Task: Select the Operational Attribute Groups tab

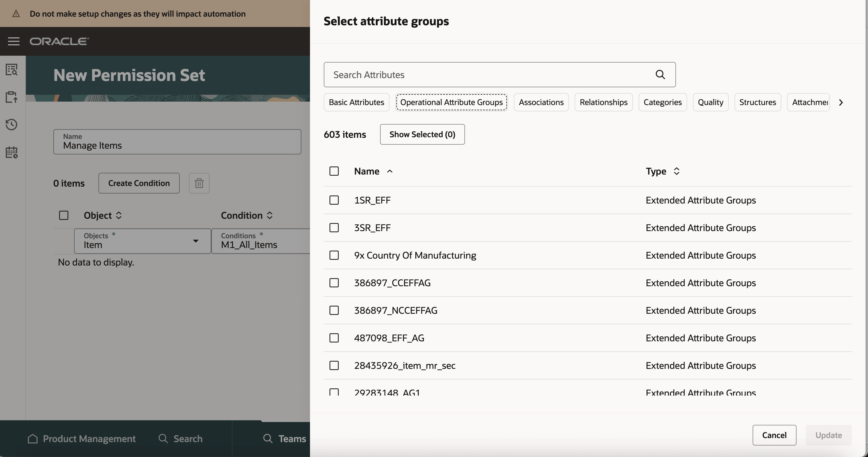Action: 452,102
